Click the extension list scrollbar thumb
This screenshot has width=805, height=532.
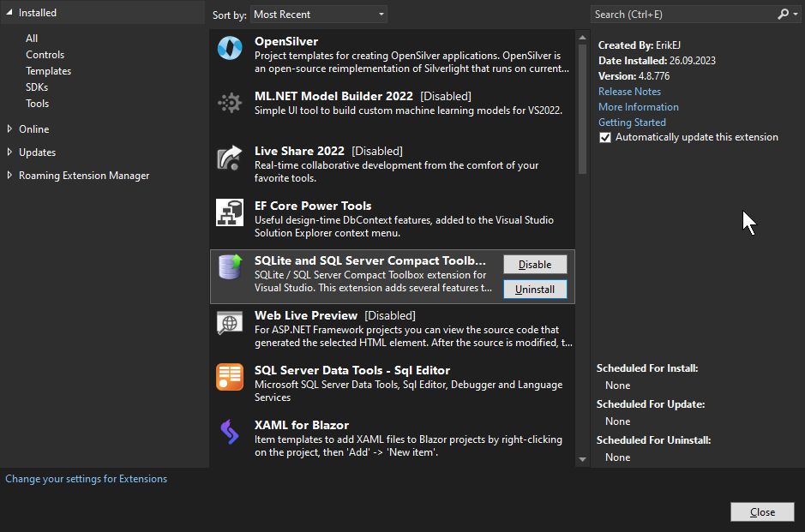582,109
